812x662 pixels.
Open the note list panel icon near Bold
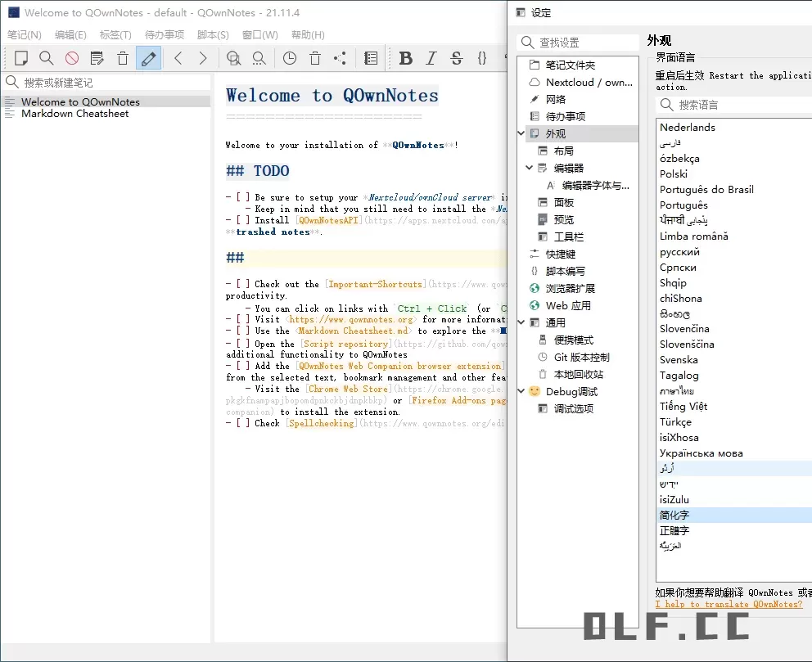coord(370,58)
